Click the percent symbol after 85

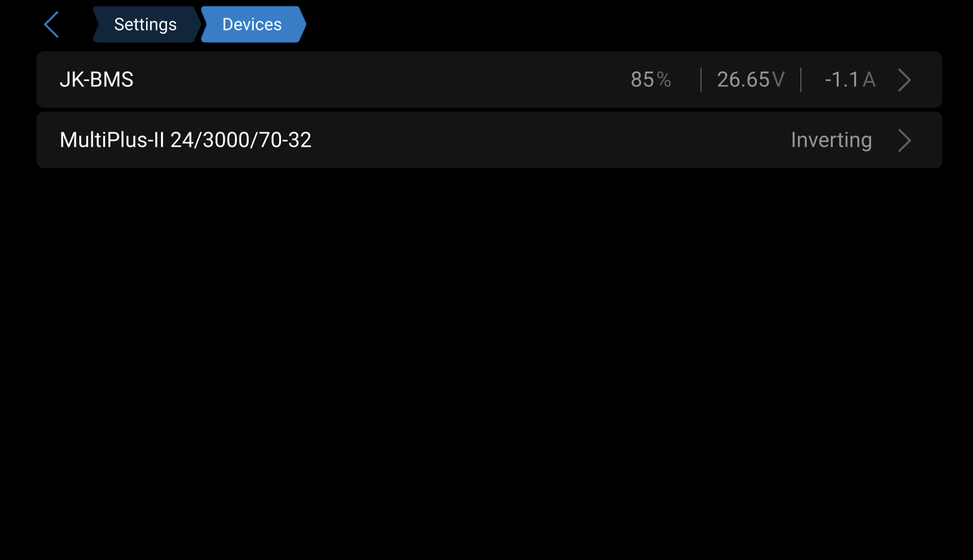pos(663,80)
